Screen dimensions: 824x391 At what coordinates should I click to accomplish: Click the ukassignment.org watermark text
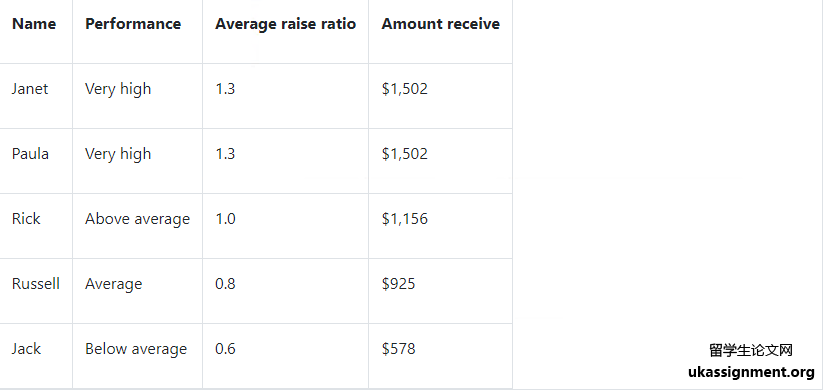pos(751,372)
